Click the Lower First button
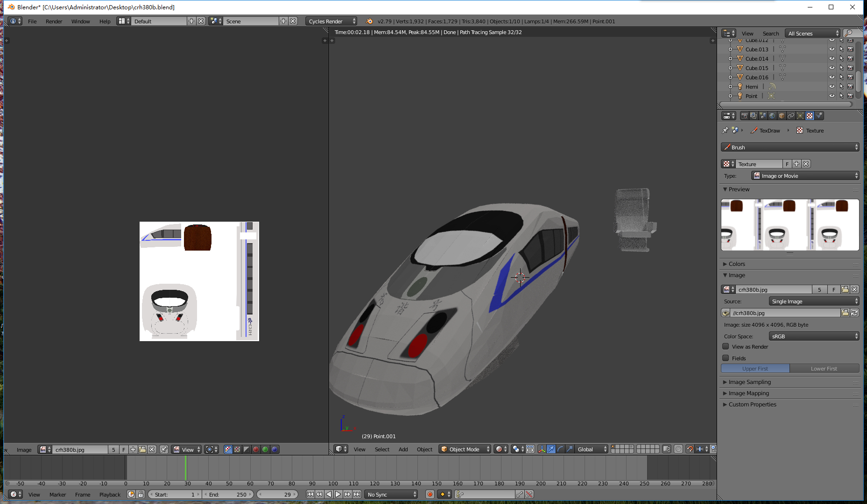The image size is (867, 504). (824, 368)
